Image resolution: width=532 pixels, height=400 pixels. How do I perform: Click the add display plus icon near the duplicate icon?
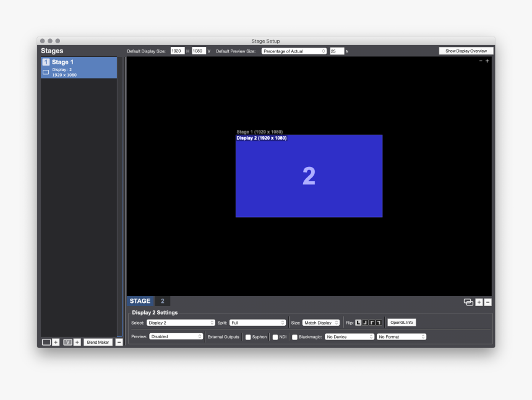click(479, 301)
